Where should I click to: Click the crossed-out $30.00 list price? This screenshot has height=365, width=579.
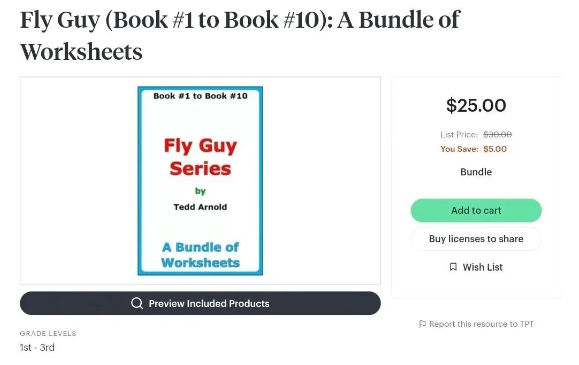(x=497, y=134)
